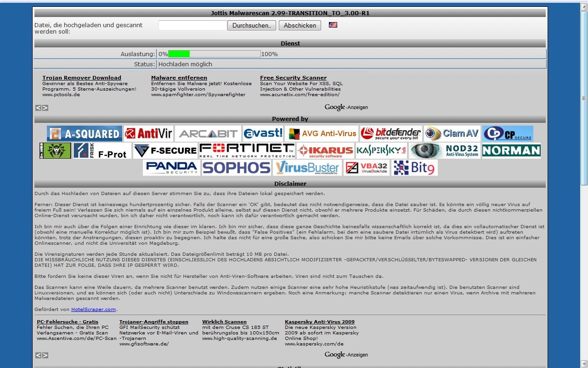The image size is (588, 368).
Task: Click the scrollbar down arrow
Action: click(584, 364)
